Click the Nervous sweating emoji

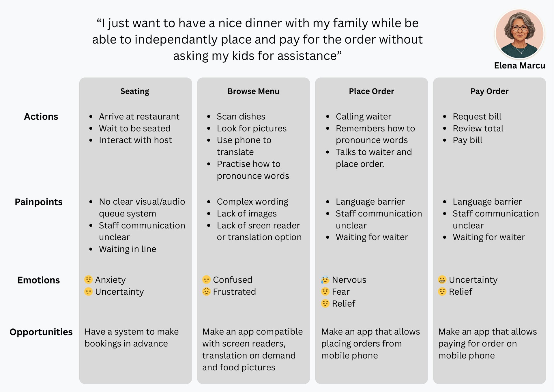tap(325, 279)
